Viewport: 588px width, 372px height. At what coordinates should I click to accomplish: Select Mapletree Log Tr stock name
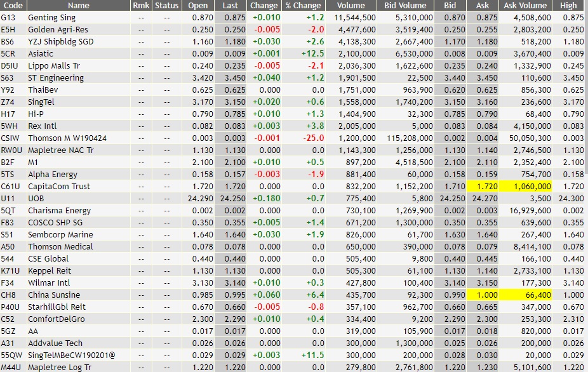click(x=60, y=367)
